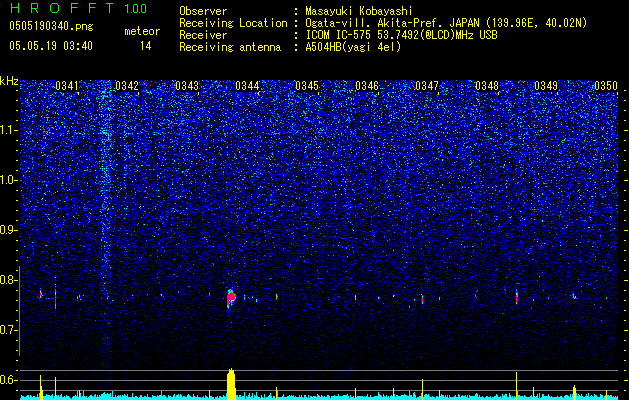Image resolution: width=629 pixels, height=400 pixels.
Task: Click the red echo streak below 0347
Action: click(x=422, y=299)
